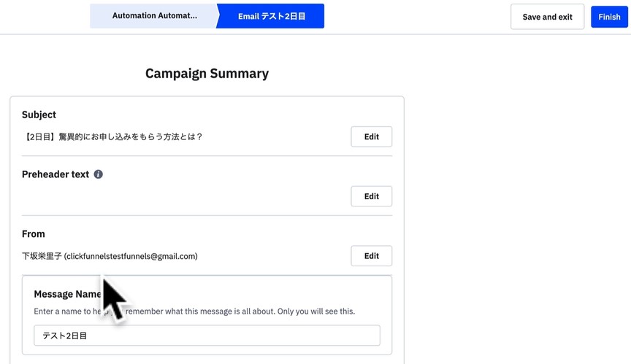Edit the From sender details
631x364 pixels.
(371, 256)
